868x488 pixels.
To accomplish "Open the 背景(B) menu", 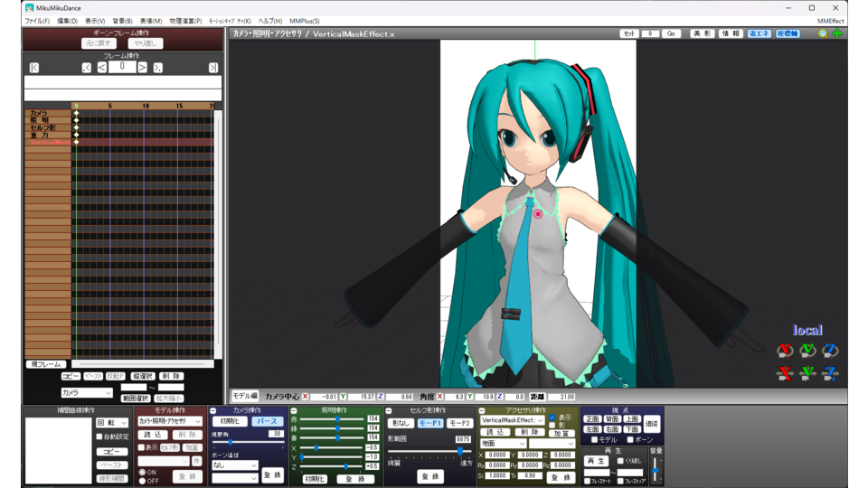I will pos(122,21).
